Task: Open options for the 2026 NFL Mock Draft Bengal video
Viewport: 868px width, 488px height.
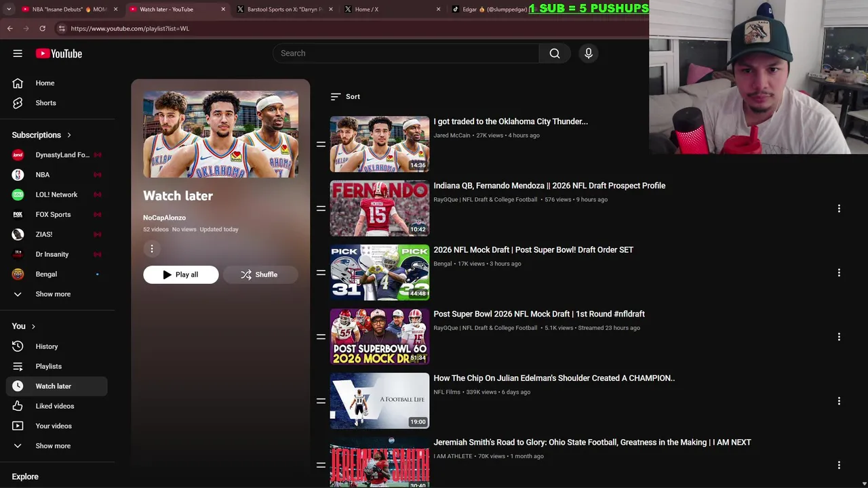Action: [x=839, y=272]
